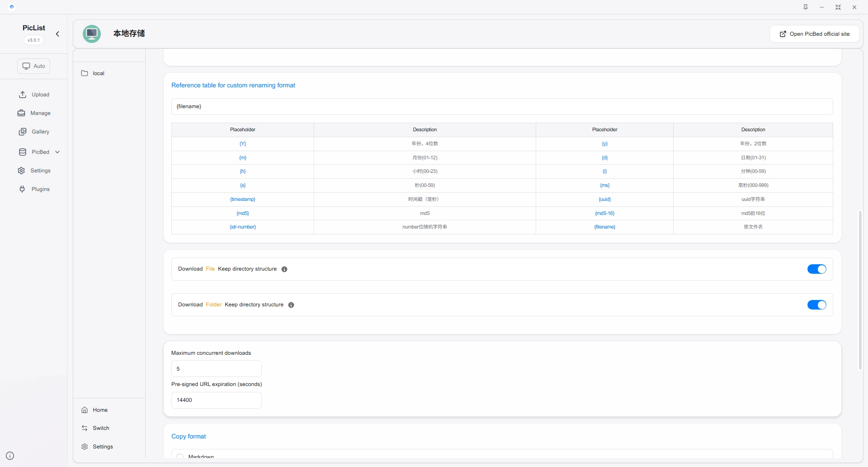Click the "uuid字符串" description cell

pyautogui.click(x=753, y=200)
